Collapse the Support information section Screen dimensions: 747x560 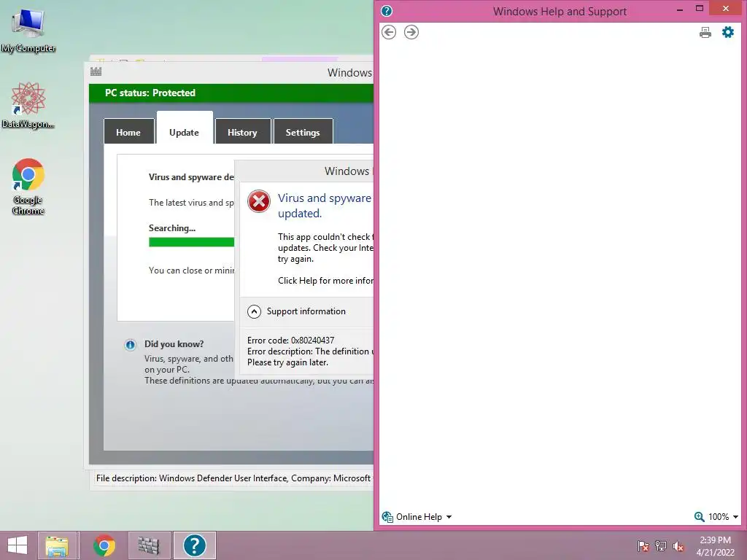coord(255,311)
